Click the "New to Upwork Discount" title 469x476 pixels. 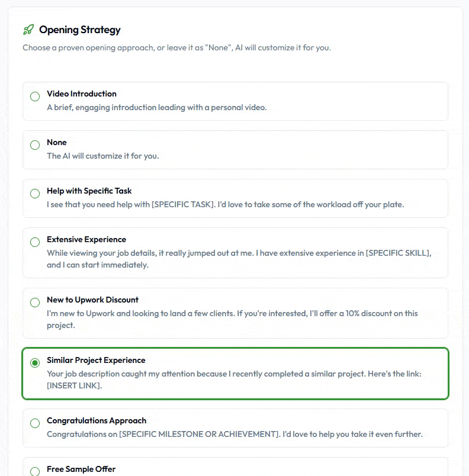pyautogui.click(x=93, y=300)
